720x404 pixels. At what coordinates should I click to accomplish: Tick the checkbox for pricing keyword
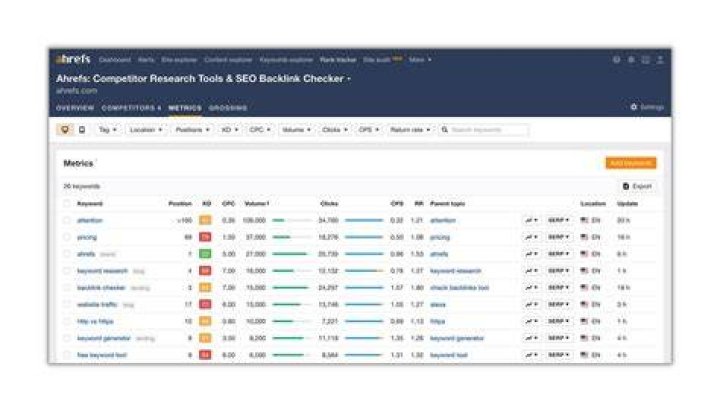pyautogui.click(x=67, y=237)
